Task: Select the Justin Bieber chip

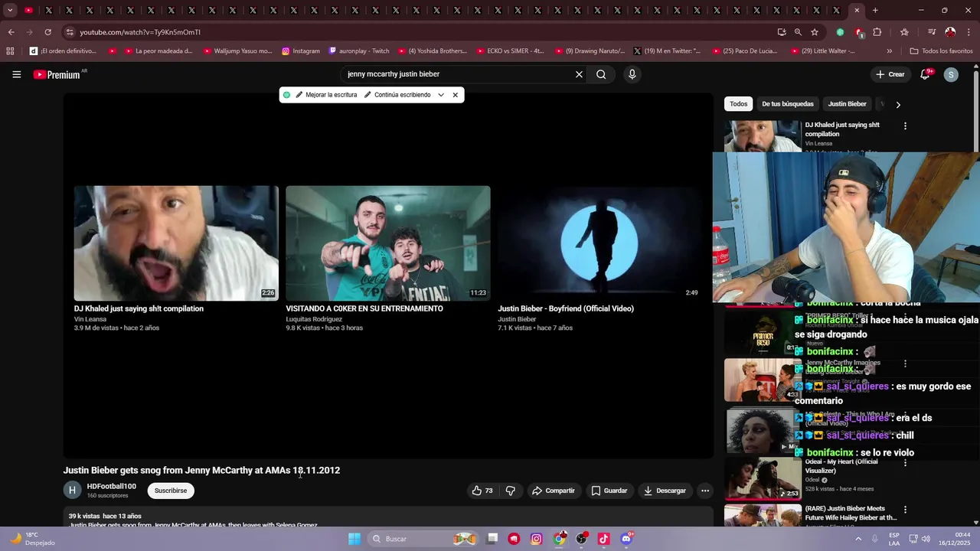Action: (x=847, y=104)
